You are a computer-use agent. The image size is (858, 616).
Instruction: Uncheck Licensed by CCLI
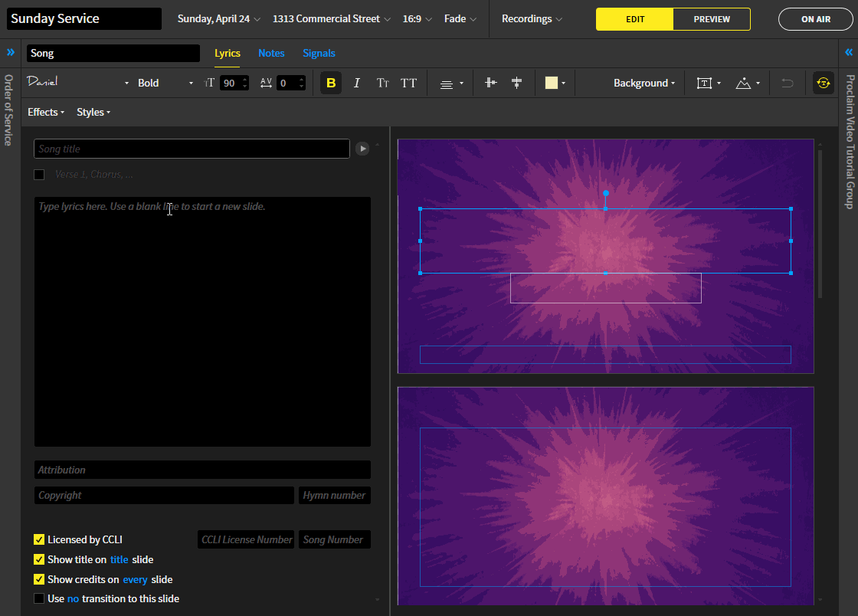39,539
